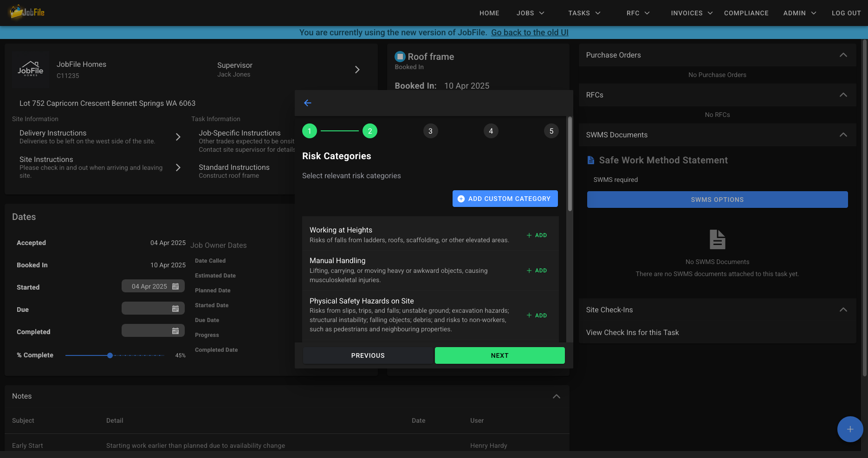Click the 45% completion value
The width and height of the screenshot is (868, 458).
coord(180,355)
